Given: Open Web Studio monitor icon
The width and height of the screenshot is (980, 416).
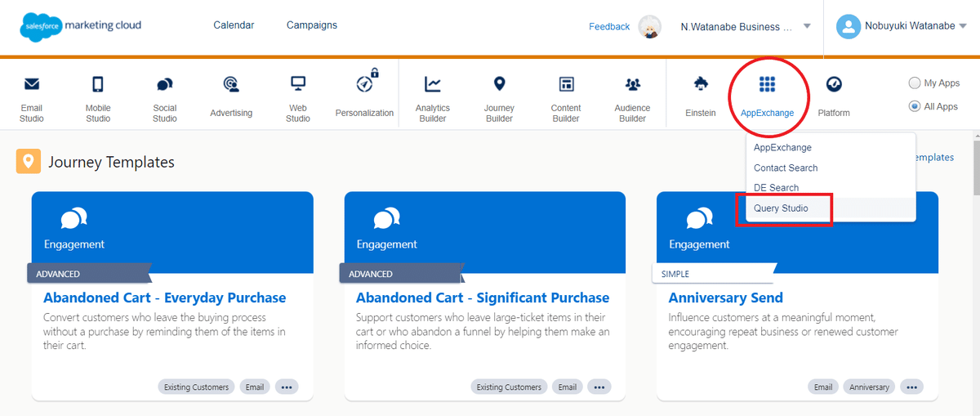Looking at the screenshot, I should 298,84.
